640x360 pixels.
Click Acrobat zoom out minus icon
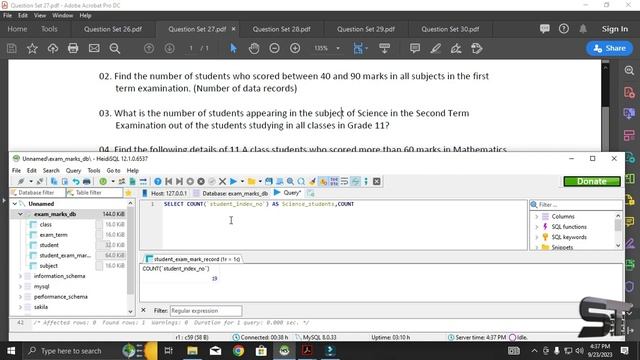pyautogui.click(x=274, y=49)
